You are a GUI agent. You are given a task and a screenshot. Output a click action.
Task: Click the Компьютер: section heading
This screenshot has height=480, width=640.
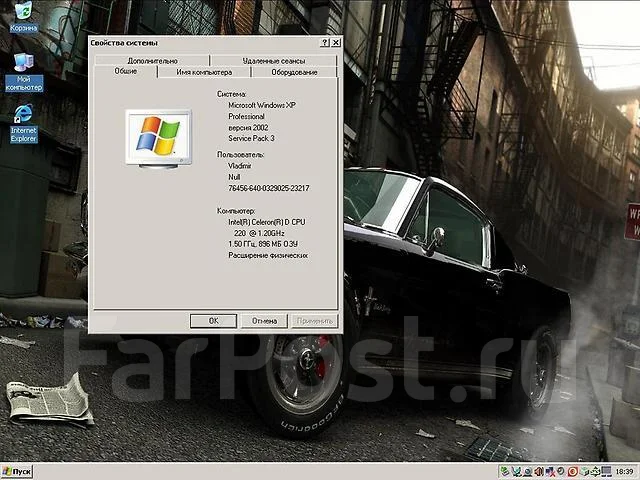click(x=236, y=211)
